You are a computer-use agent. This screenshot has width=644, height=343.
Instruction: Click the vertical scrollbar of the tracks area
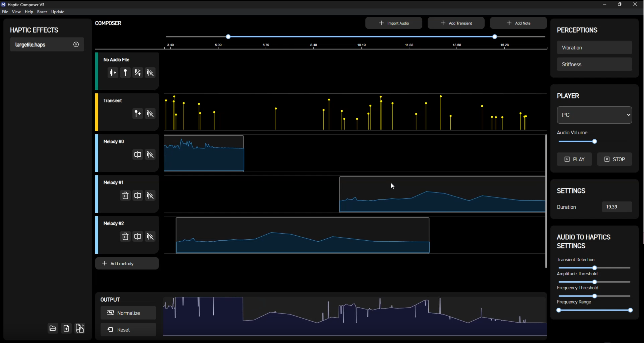pyautogui.click(x=546, y=201)
